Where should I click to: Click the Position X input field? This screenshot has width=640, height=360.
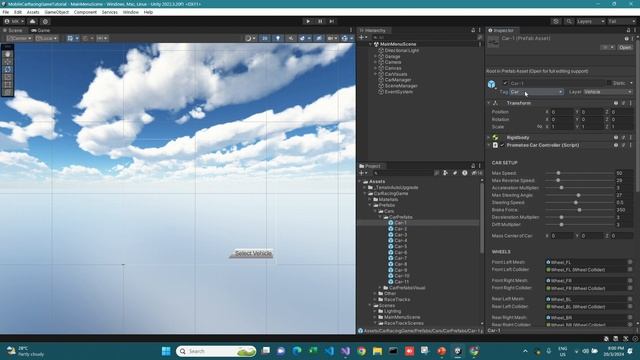[x=562, y=112]
